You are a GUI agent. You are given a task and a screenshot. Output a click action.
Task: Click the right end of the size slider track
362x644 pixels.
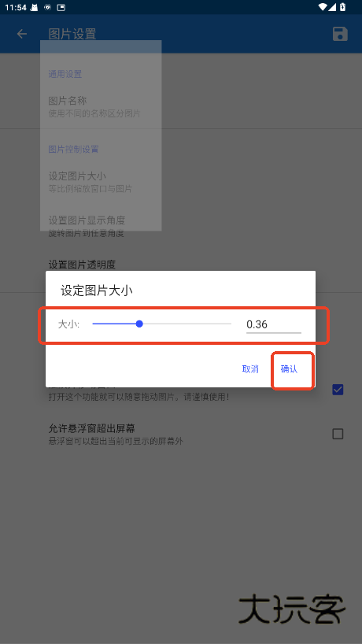click(x=230, y=324)
